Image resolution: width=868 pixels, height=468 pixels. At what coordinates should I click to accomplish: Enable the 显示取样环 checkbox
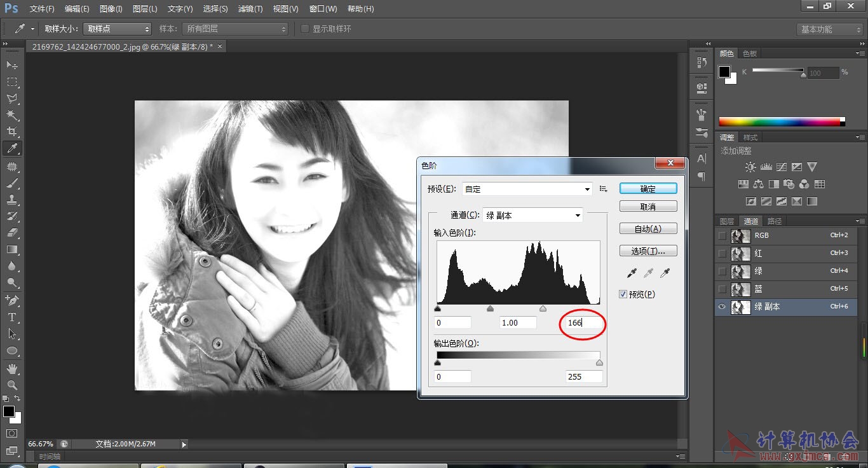(305, 29)
